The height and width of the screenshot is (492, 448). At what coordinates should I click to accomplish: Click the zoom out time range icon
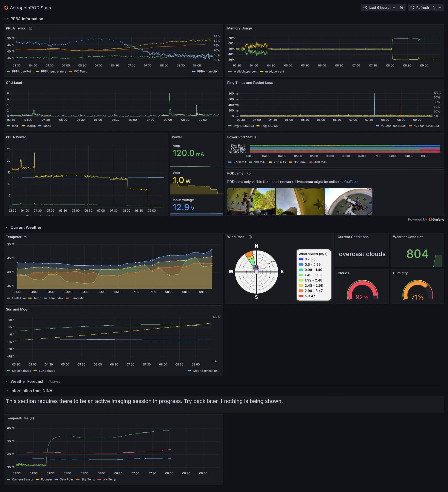[402, 8]
